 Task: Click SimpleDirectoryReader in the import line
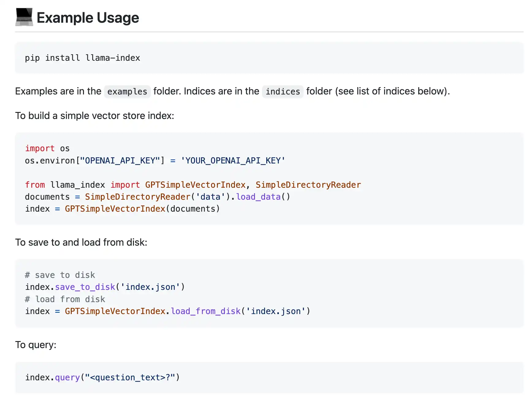click(x=308, y=185)
